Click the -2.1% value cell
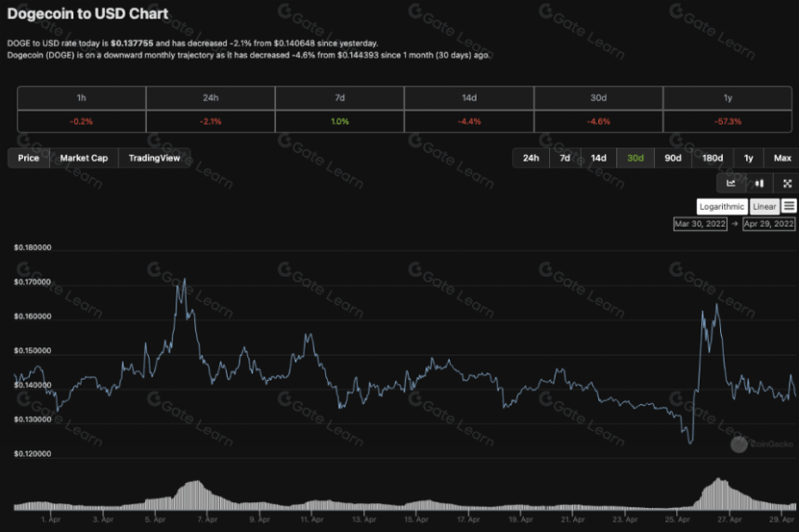 (211, 122)
